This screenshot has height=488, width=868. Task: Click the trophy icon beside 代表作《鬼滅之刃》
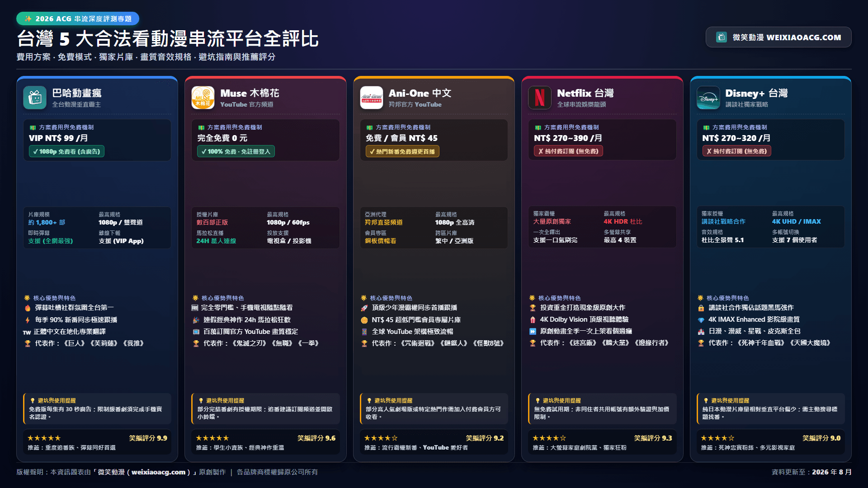(x=196, y=343)
